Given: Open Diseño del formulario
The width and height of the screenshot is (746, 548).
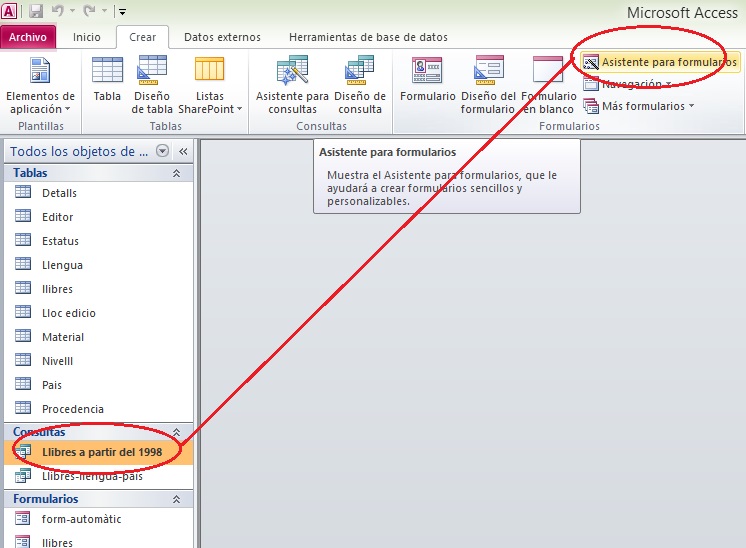Looking at the screenshot, I should tap(488, 85).
